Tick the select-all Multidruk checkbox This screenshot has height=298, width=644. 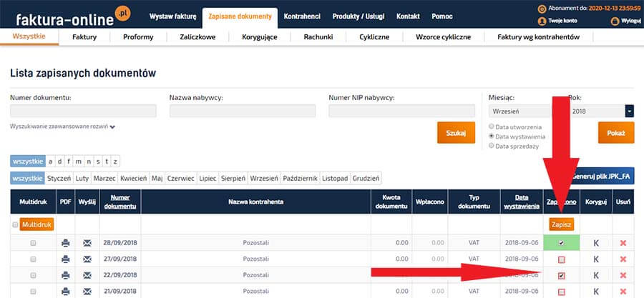click(16, 224)
